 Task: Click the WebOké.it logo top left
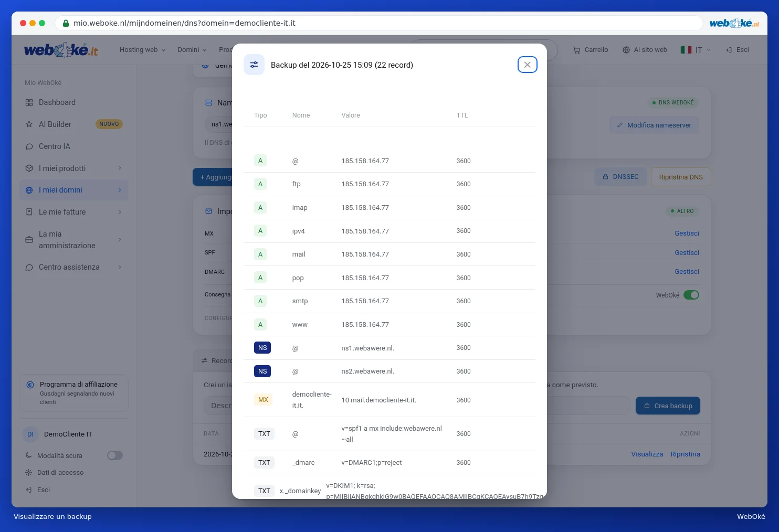tap(61, 50)
